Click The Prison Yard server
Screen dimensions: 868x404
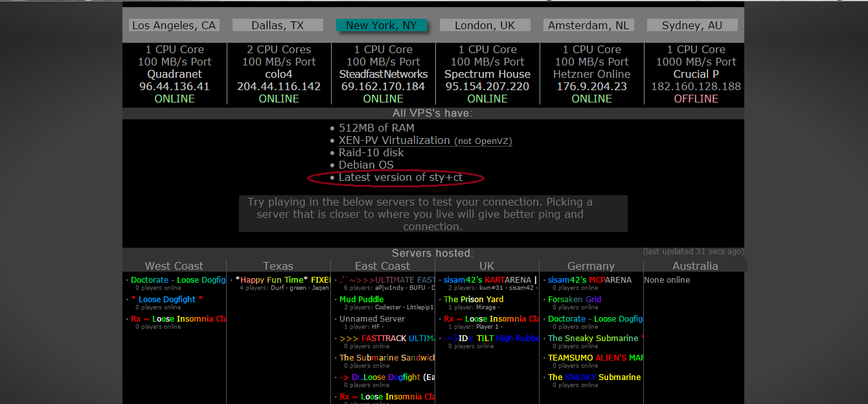click(x=474, y=300)
